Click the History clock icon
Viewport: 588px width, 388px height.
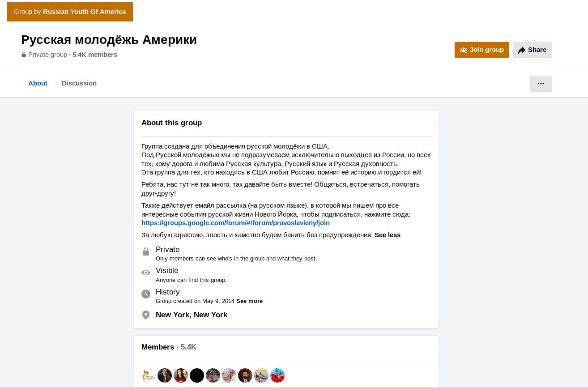[146, 294]
